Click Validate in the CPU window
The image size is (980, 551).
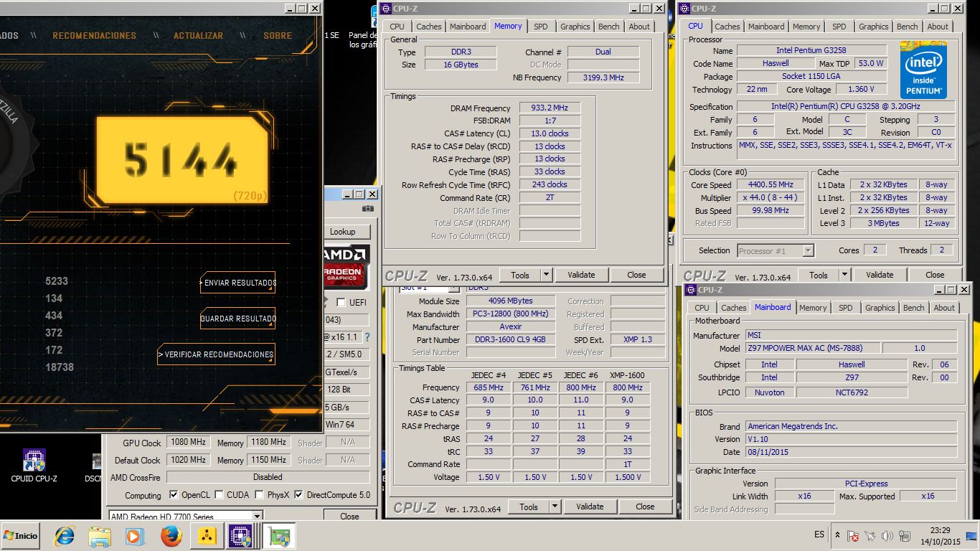tap(880, 275)
